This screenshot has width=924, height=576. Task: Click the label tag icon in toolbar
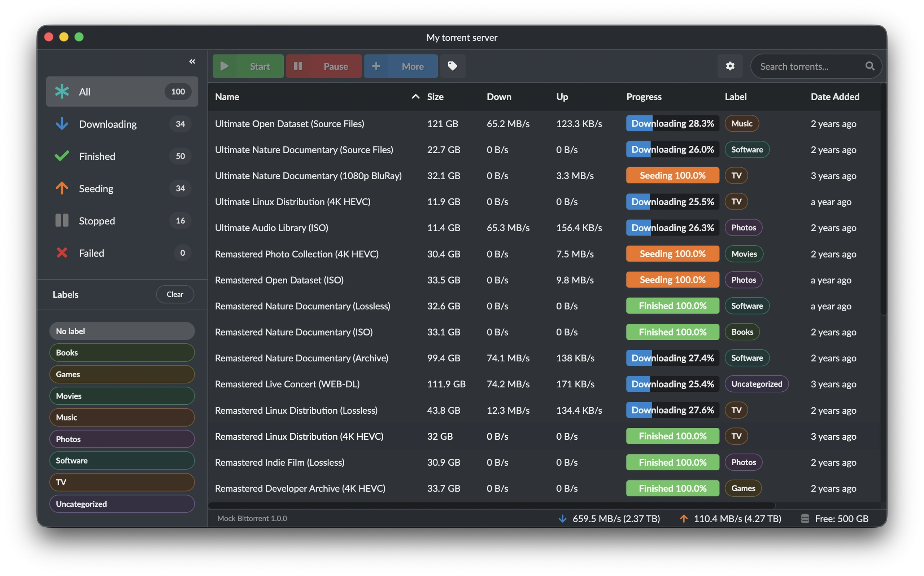coord(453,66)
